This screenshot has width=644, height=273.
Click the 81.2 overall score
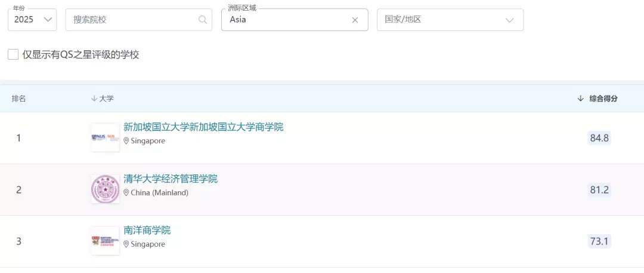(x=599, y=190)
